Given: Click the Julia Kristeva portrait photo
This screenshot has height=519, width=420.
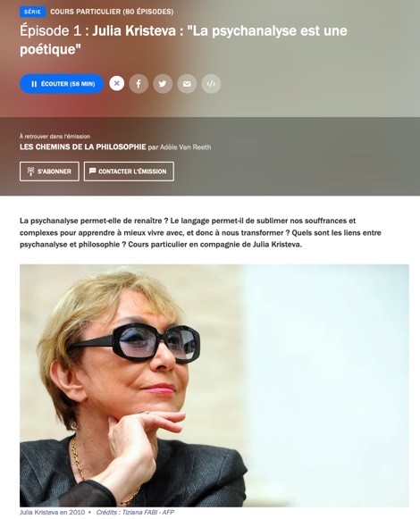Looking at the screenshot, I should (x=214, y=386).
